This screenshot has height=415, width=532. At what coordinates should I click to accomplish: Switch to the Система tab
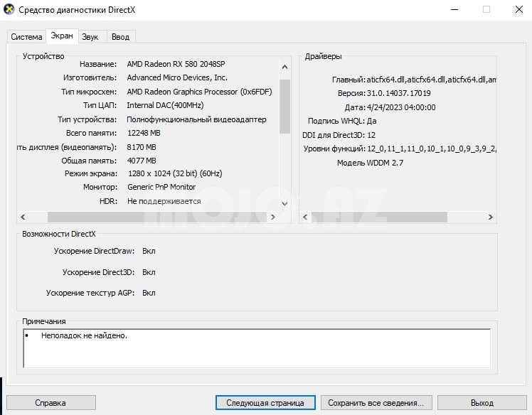[x=26, y=37]
